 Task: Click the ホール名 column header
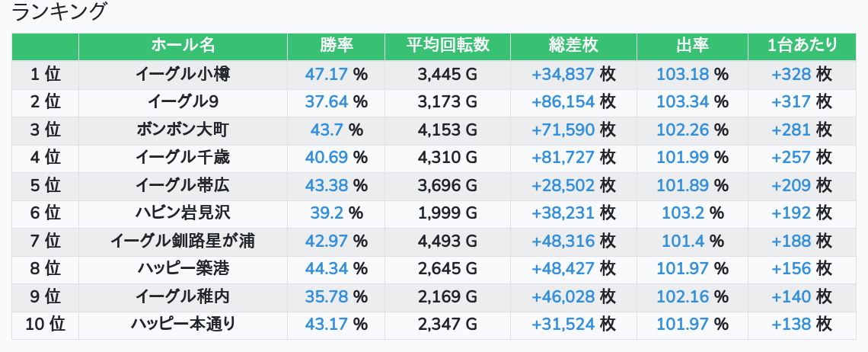click(x=183, y=46)
